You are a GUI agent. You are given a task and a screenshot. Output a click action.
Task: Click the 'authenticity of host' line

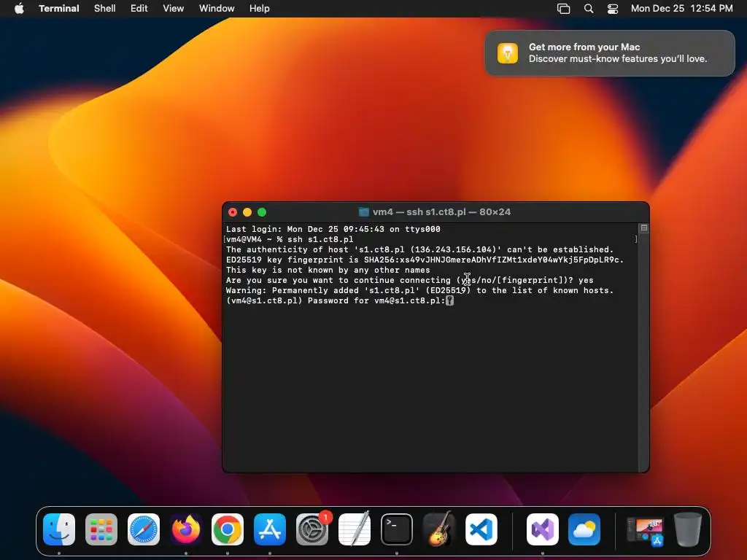[419, 249]
